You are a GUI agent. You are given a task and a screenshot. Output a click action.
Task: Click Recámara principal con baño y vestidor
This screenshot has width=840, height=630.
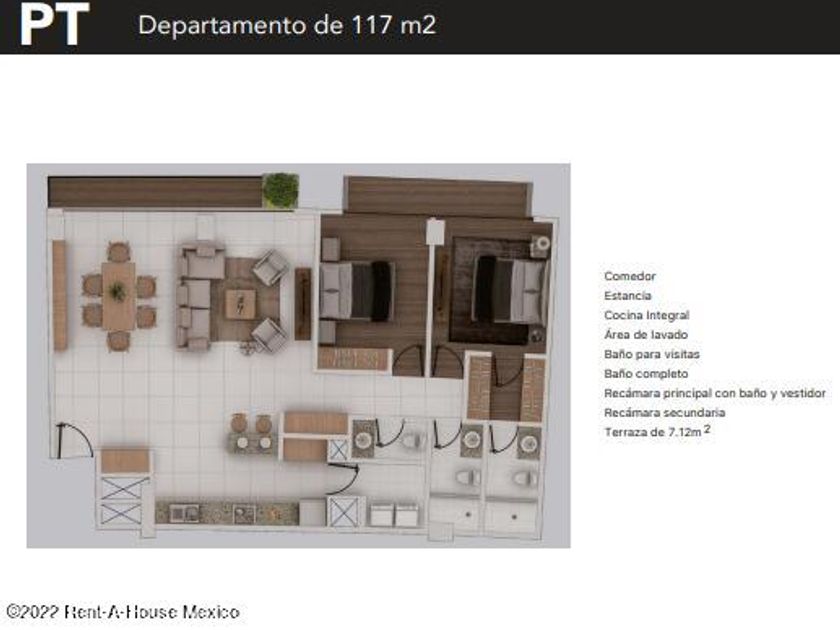[715, 393]
